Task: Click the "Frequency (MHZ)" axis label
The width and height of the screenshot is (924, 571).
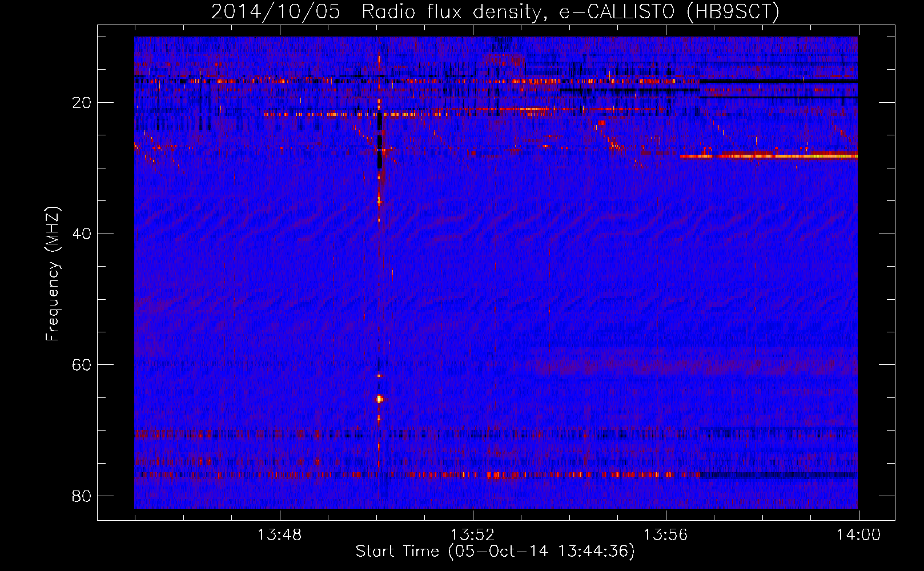Action: click(x=53, y=274)
